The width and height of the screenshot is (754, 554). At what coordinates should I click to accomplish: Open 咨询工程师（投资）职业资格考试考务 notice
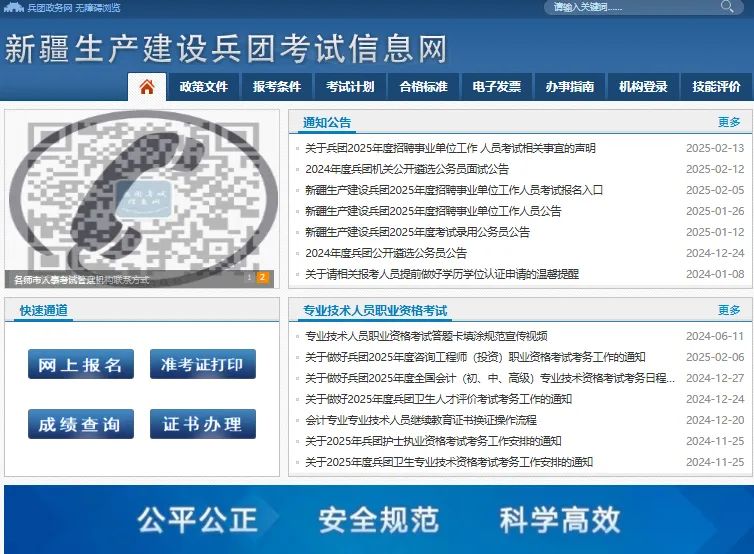pos(475,357)
